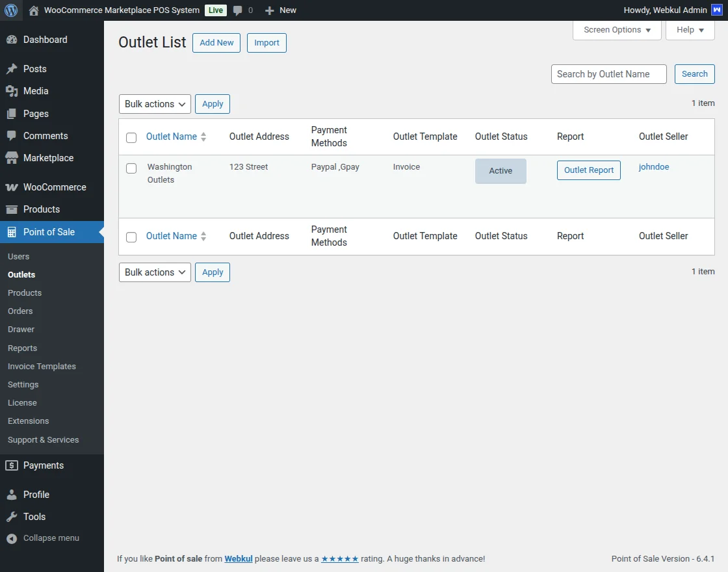The height and width of the screenshot is (572, 728).
Task: Click the Import button
Action: coord(266,43)
